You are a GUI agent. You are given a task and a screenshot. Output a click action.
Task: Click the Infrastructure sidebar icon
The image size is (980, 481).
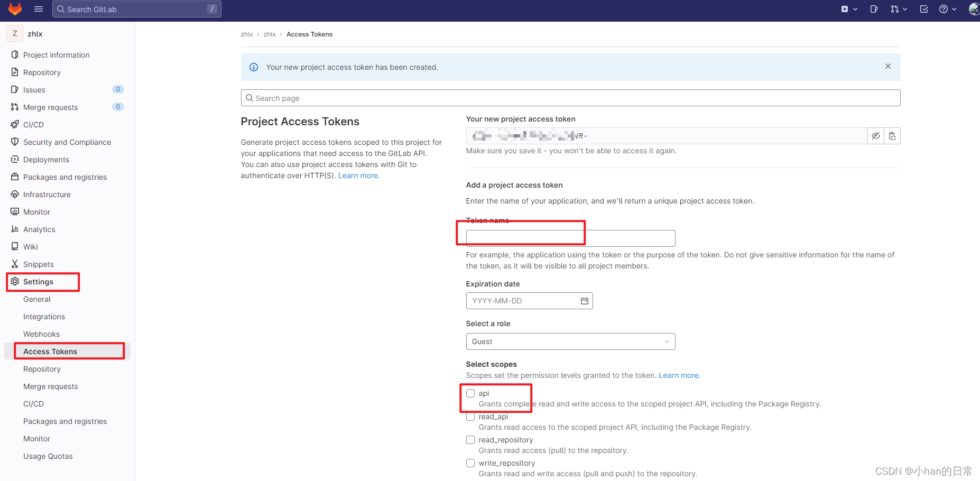15,194
